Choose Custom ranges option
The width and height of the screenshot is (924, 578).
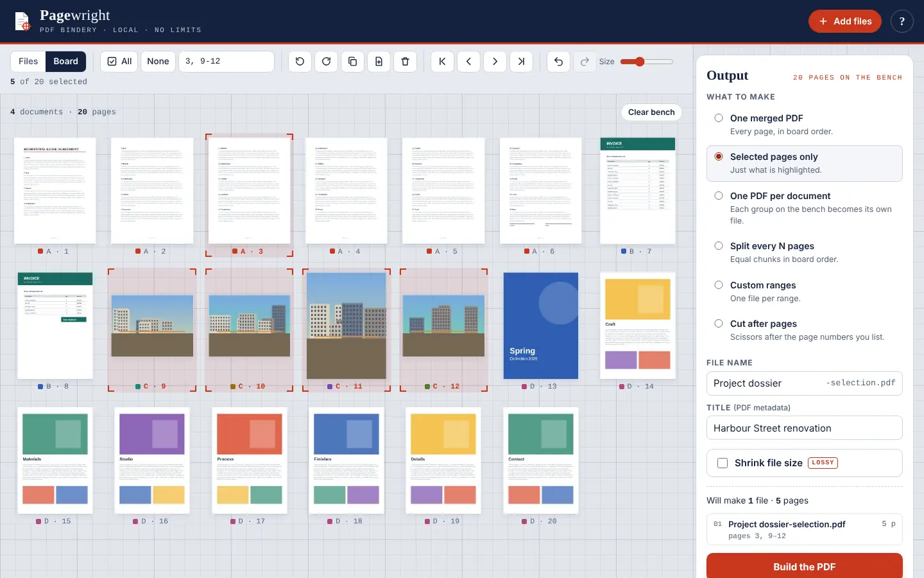804,292
